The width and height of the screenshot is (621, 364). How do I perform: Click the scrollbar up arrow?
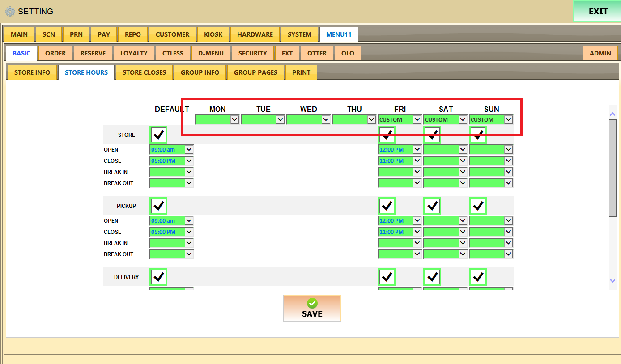click(613, 114)
